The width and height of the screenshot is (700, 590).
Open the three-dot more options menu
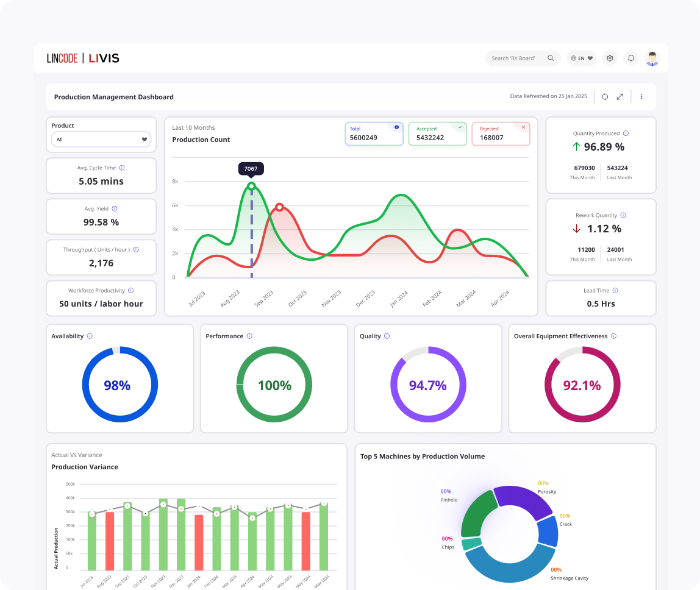click(x=641, y=97)
